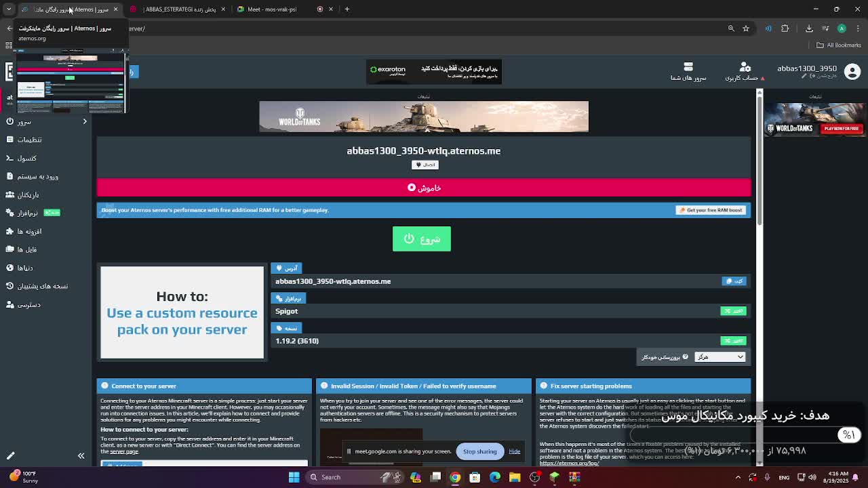This screenshot has height=488, width=868.
Task: Collapse the sidebar with double-chevron icon
Action: 81,456
